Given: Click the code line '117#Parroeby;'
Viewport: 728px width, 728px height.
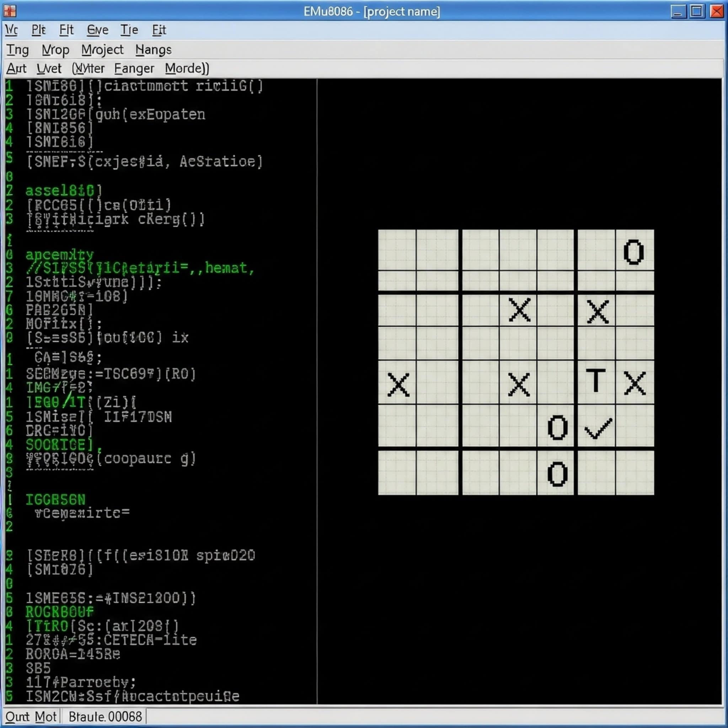Looking at the screenshot, I should (81, 682).
